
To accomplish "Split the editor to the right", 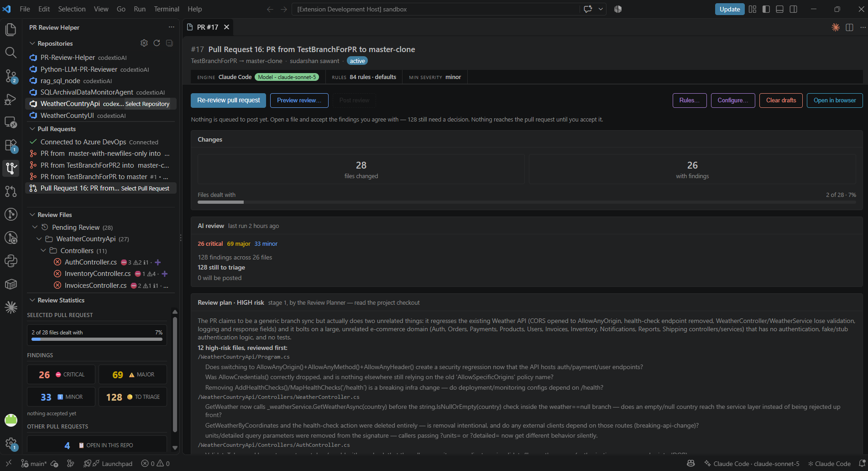I will click(x=849, y=27).
